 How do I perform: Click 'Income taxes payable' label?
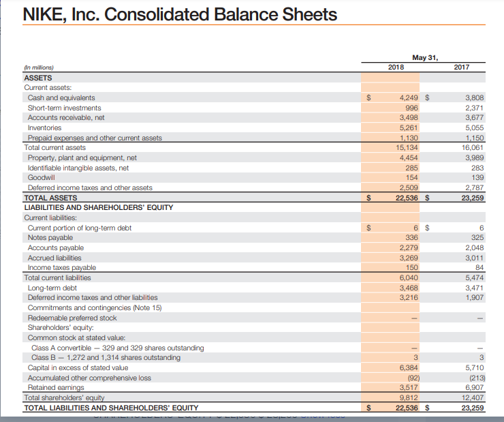coord(62,268)
